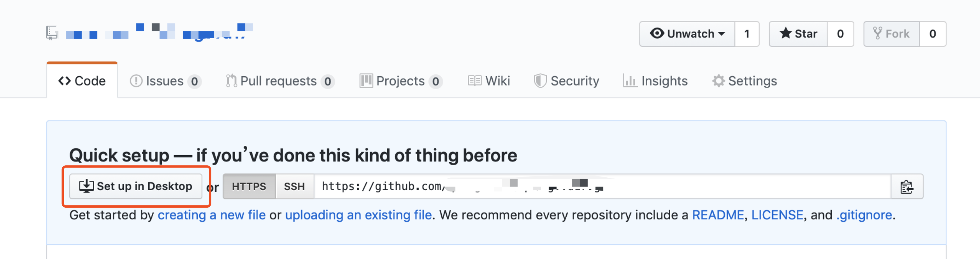The height and width of the screenshot is (259, 980).
Task: Open the Security tab
Action: point(567,81)
